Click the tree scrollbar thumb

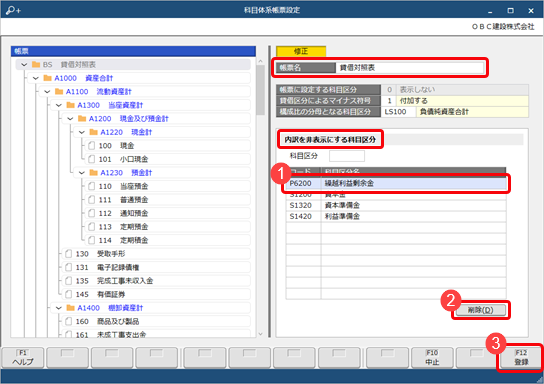coord(261,90)
